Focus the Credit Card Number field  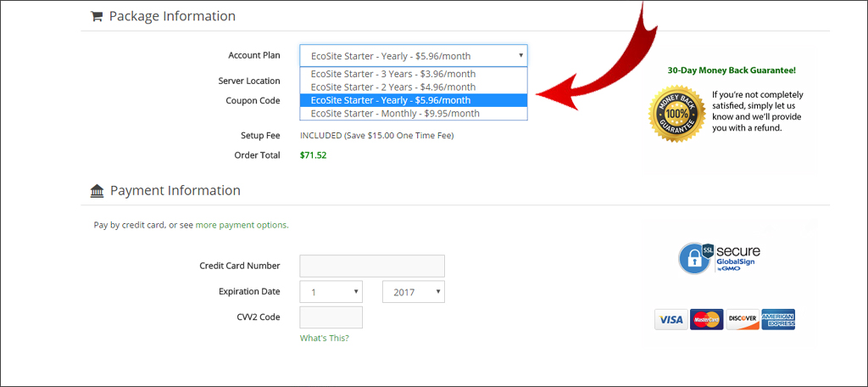[372, 266]
